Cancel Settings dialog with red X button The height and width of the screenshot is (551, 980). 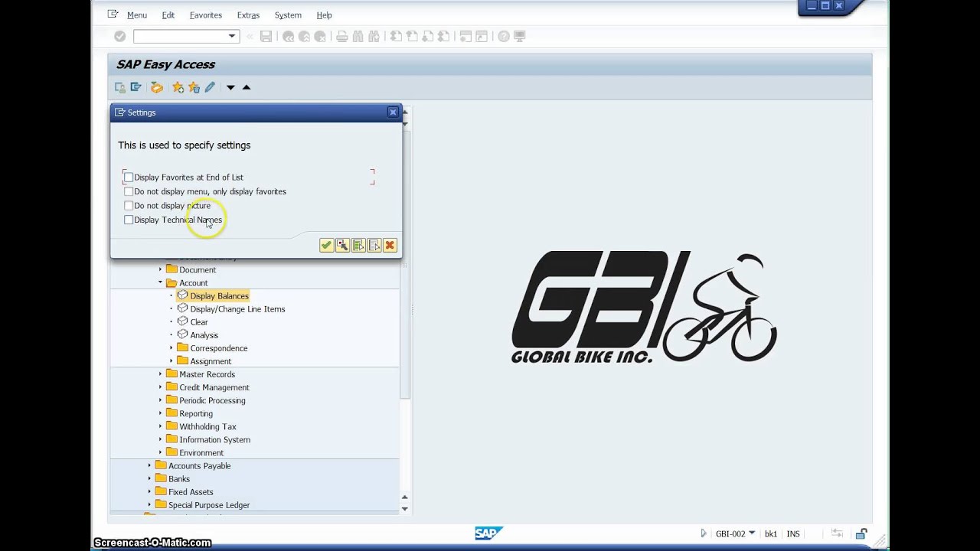coord(390,245)
